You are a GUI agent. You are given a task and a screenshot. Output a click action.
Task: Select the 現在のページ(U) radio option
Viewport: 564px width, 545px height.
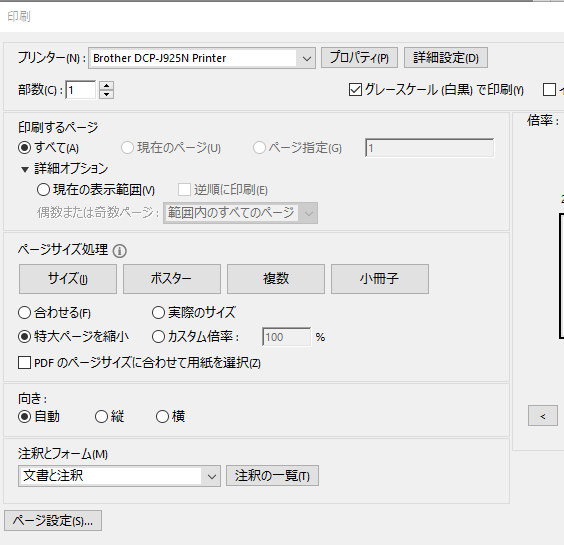(127, 147)
